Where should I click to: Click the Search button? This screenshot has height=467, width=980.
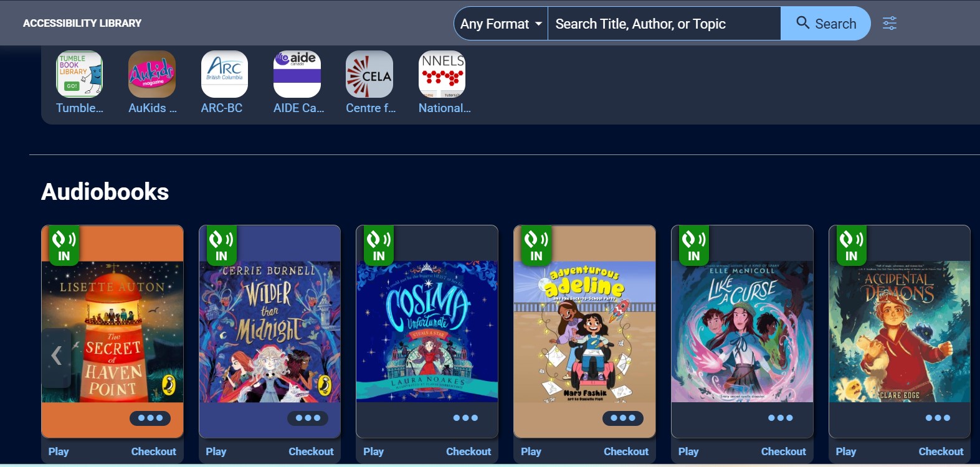[825, 24]
